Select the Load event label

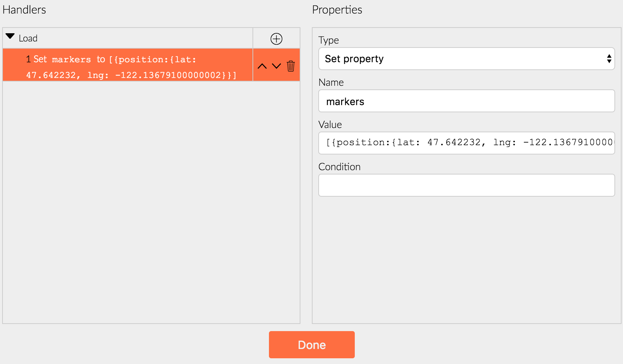click(28, 38)
